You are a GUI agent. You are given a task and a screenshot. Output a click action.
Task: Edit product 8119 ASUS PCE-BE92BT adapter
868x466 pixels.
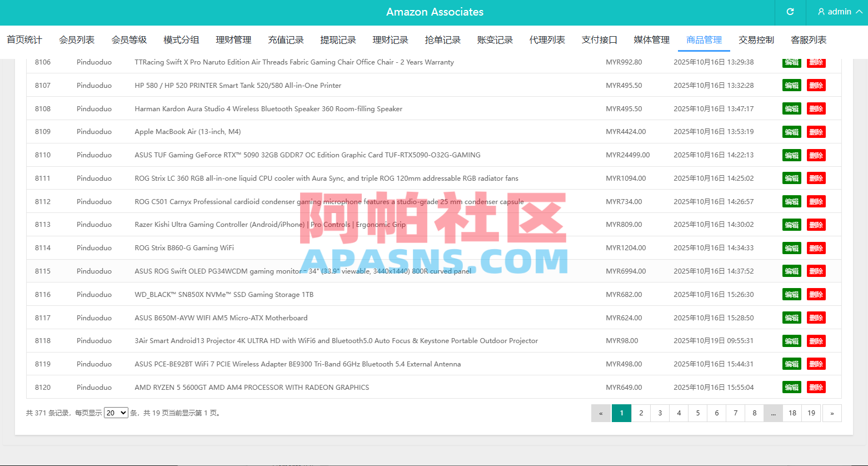[792, 364]
